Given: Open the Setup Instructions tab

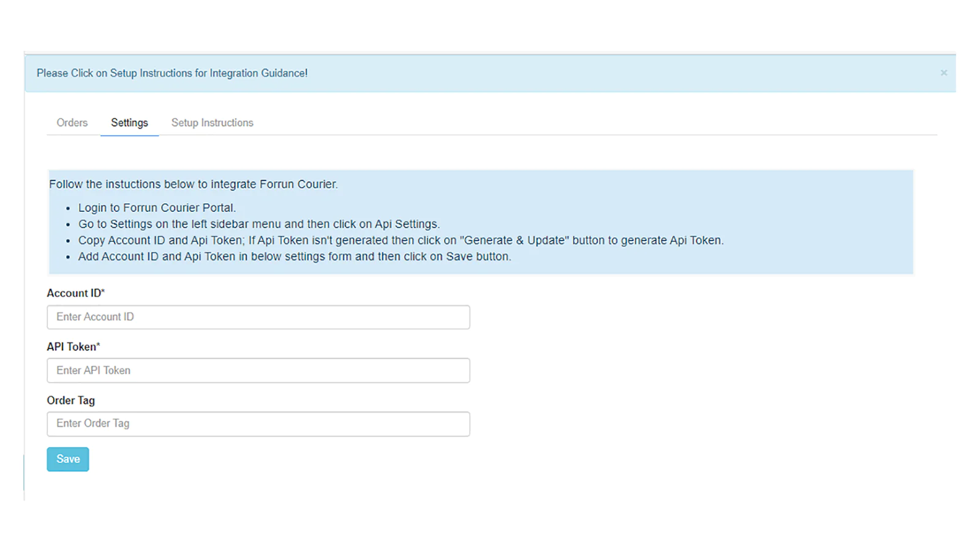Looking at the screenshot, I should tap(212, 122).
